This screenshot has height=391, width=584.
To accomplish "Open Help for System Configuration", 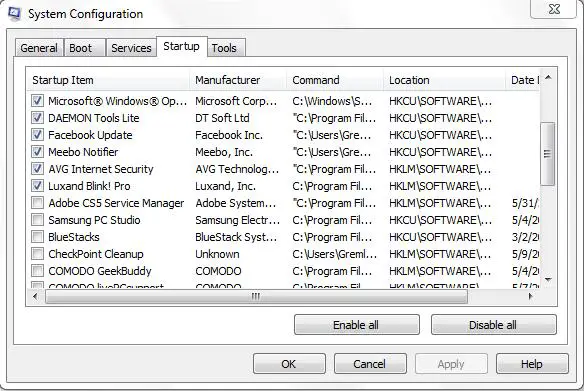I will coord(532,364).
